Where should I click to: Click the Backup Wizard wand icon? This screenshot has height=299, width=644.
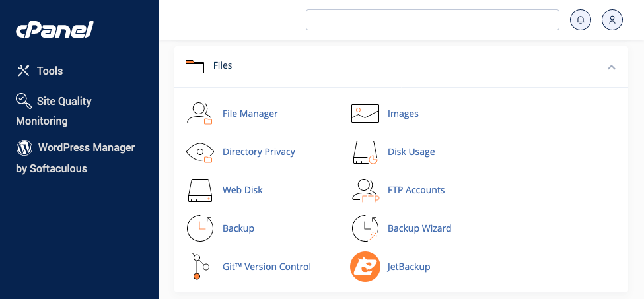pyautogui.click(x=365, y=228)
